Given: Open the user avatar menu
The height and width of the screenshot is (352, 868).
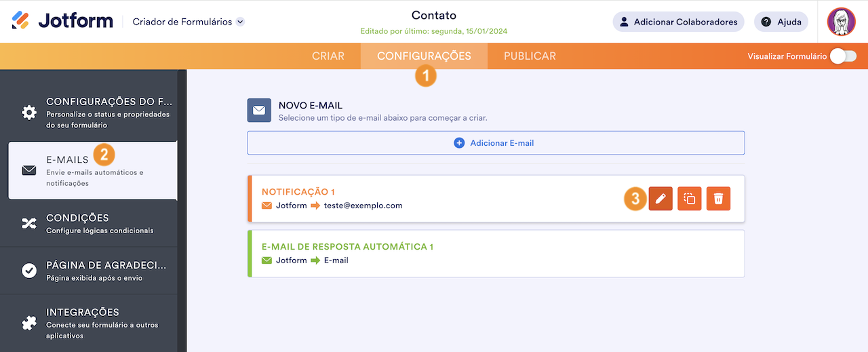Looking at the screenshot, I should 841,22.
